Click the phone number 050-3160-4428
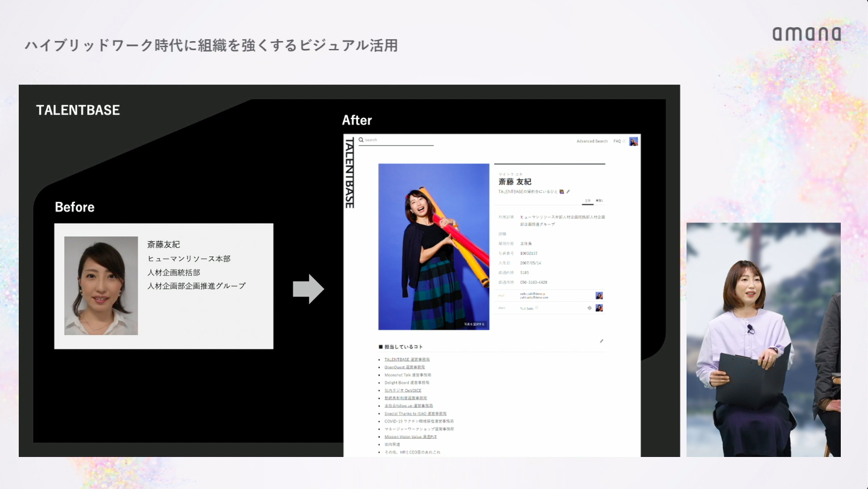 [534, 282]
